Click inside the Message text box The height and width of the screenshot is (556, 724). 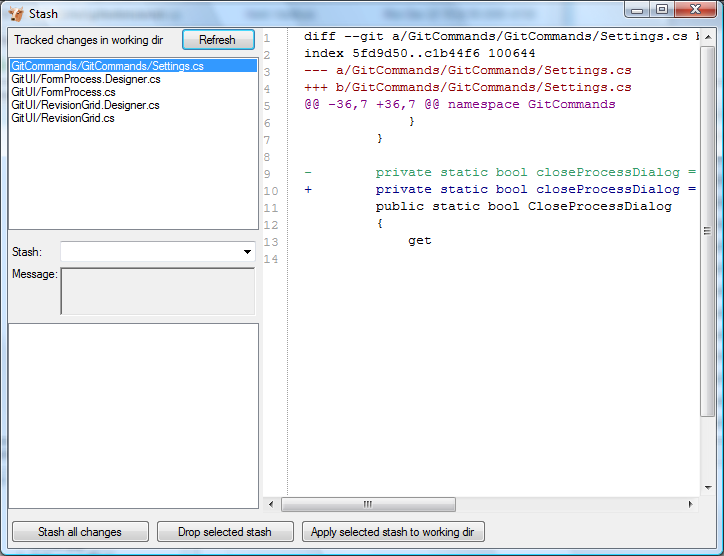[x=157, y=291]
